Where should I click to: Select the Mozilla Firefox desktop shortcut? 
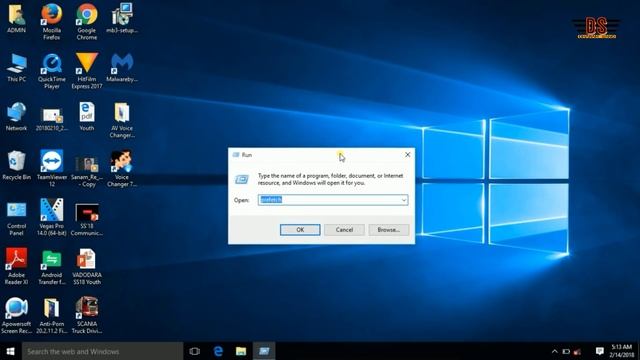point(51,22)
